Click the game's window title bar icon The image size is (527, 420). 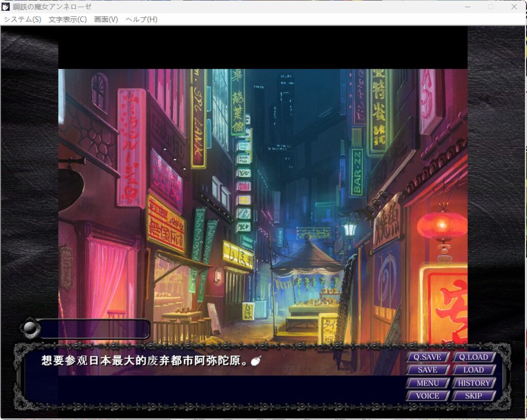pyautogui.click(x=6, y=6)
